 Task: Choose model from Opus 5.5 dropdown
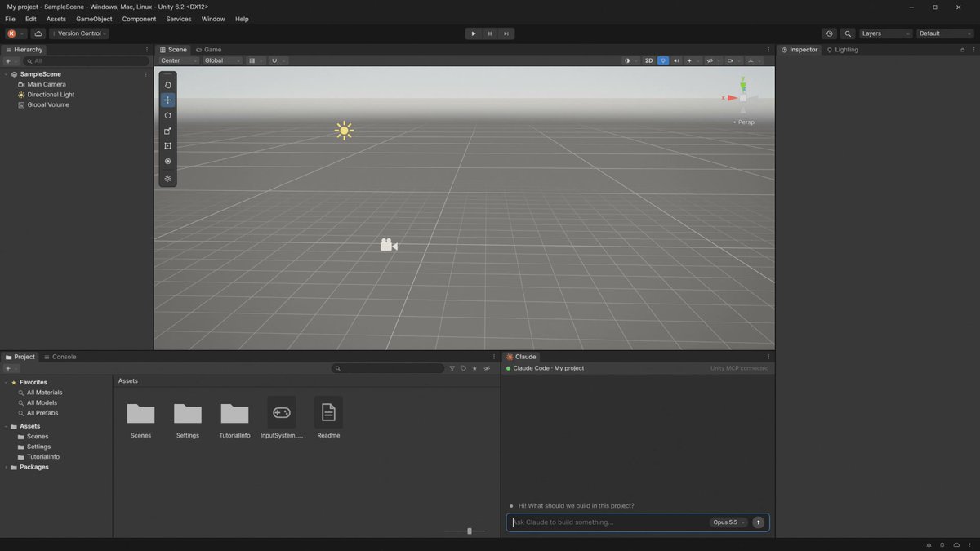coord(729,522)
